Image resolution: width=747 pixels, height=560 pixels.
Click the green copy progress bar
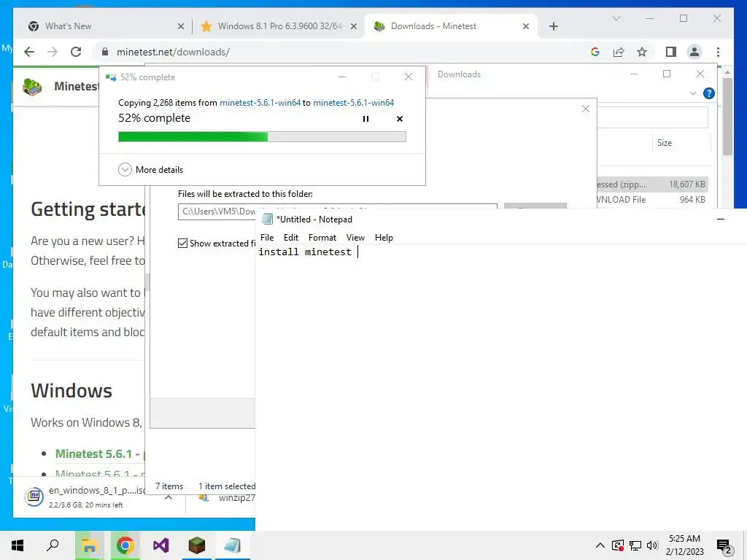262,137
